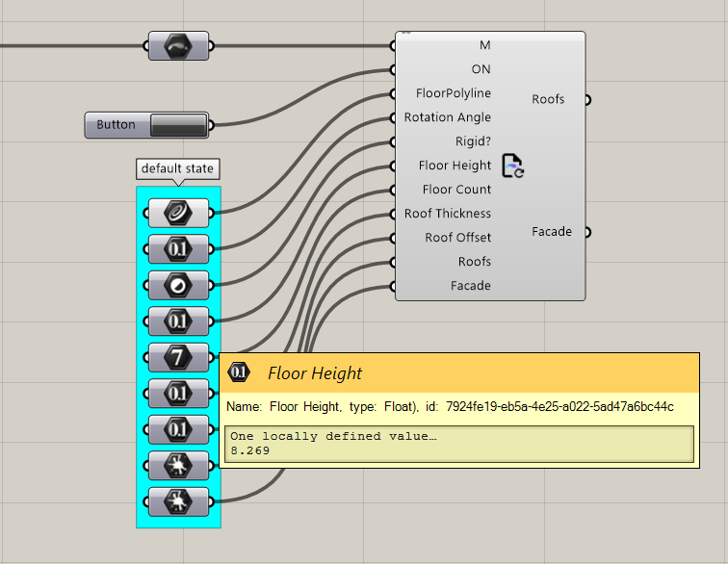Image resolution: width=728 pixels, height=564 pixels.
Task: Click the 8.269 value in the tooltip
Action: [x=249, y=450]
